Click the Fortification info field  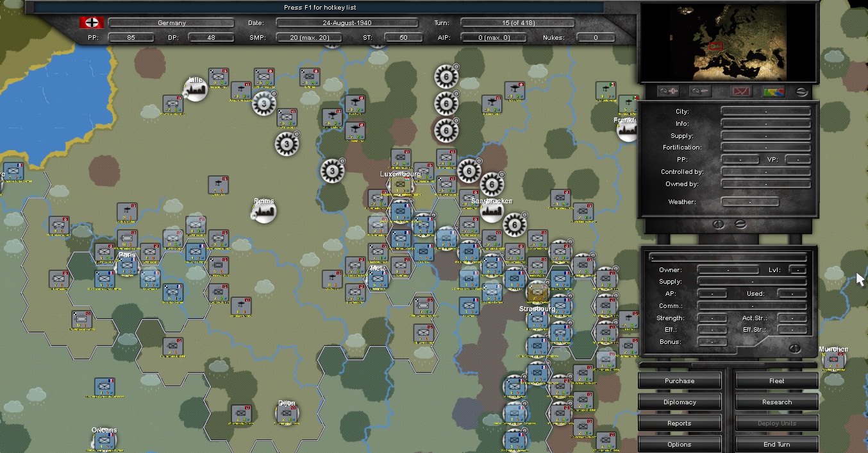click(766, 148)
